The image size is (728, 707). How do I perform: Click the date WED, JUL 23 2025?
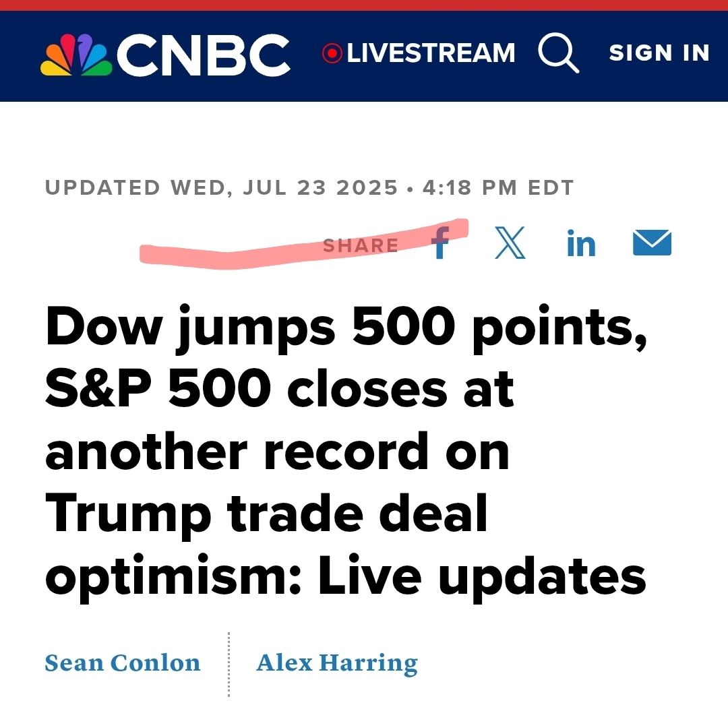click(284, 188)
